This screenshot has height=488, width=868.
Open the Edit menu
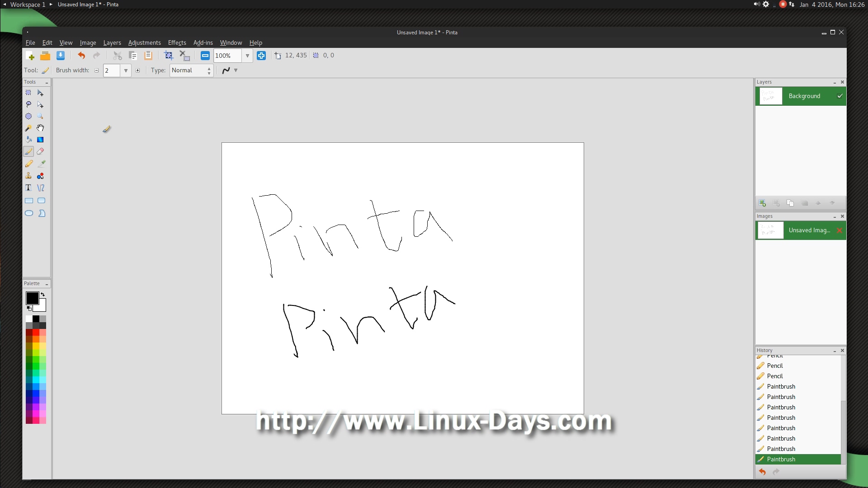click(x=47, y=42)
